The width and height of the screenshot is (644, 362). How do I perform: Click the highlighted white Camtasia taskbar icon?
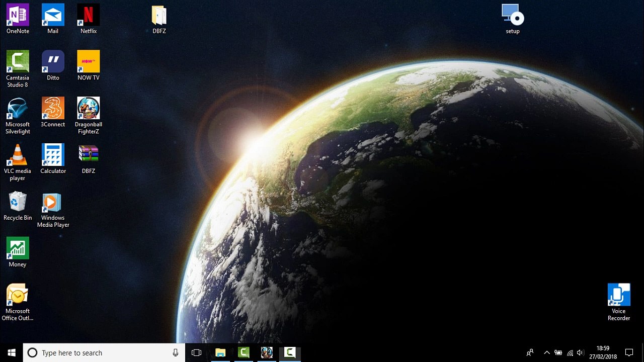290,352
